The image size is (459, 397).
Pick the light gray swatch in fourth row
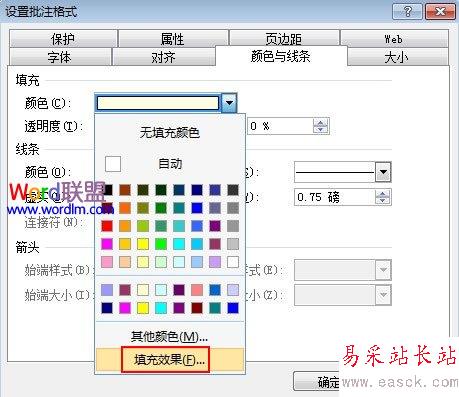[233, 244]
